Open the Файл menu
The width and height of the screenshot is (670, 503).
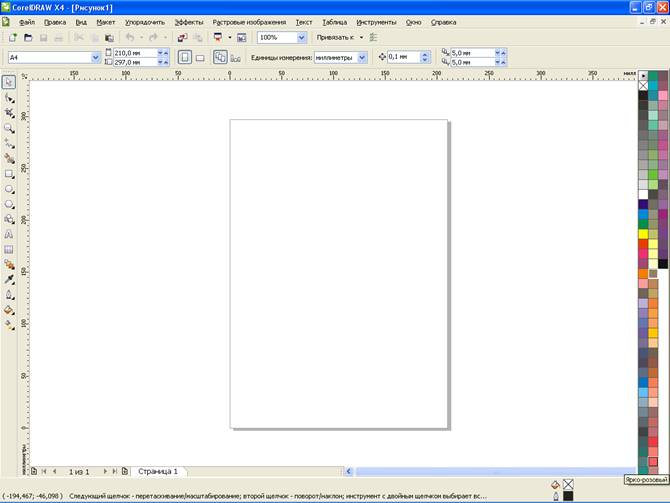coord(26,22)
